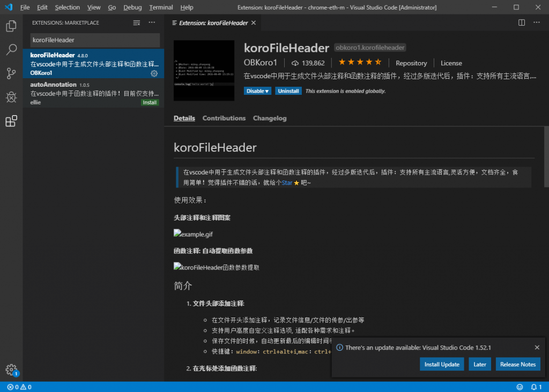Viewport: 549px width, 392px height.
Task: Dismiss the update notification
Action: pyautogui.click(x=537, y=347)
